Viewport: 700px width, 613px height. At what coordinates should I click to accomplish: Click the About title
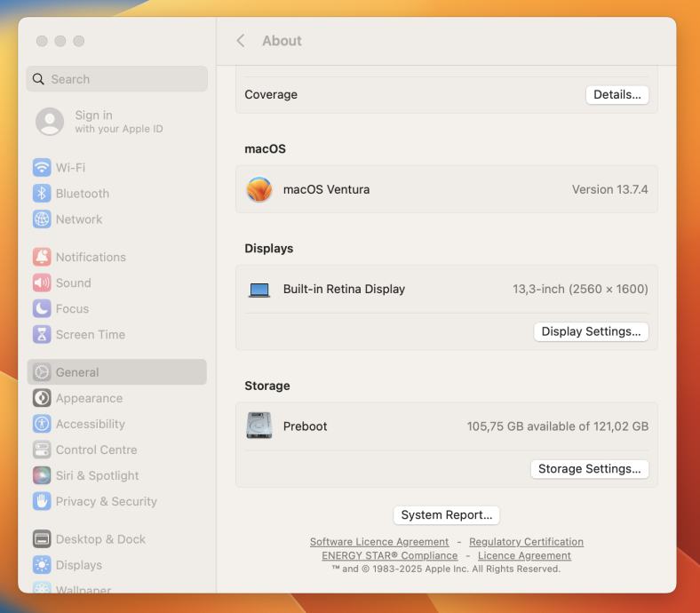tap(282, 41)
